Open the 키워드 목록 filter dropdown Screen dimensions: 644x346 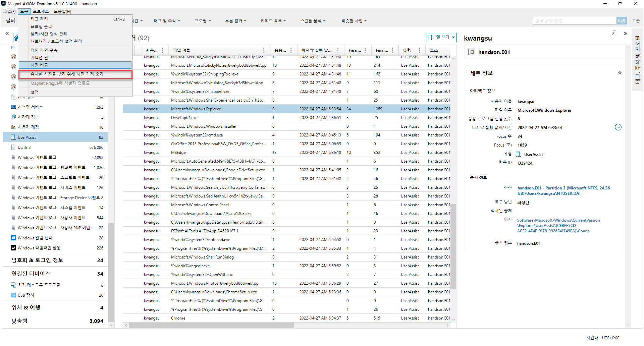273,21
